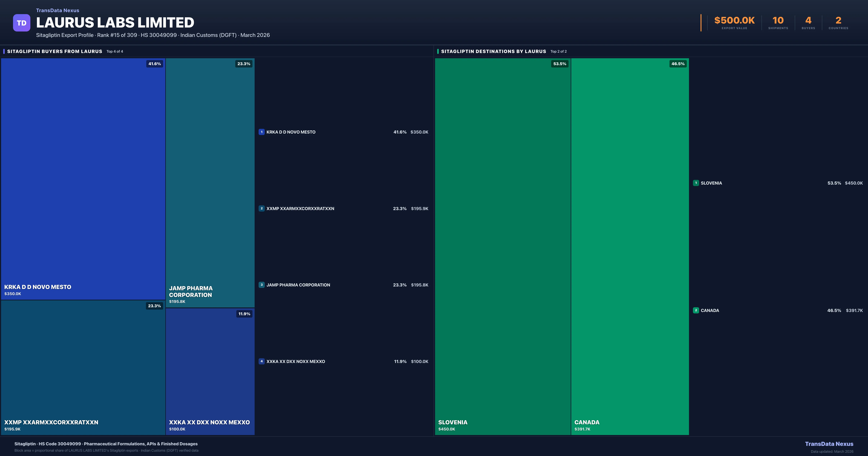Click the TransDataNexus footer brand link
Viewport: 868px width, 456px height.
[829, 444]
